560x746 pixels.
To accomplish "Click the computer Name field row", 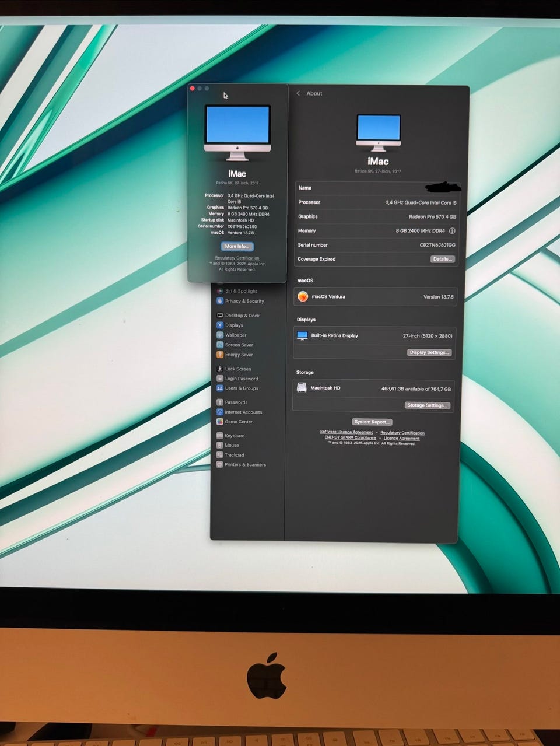I will click(x=377, y=188).
